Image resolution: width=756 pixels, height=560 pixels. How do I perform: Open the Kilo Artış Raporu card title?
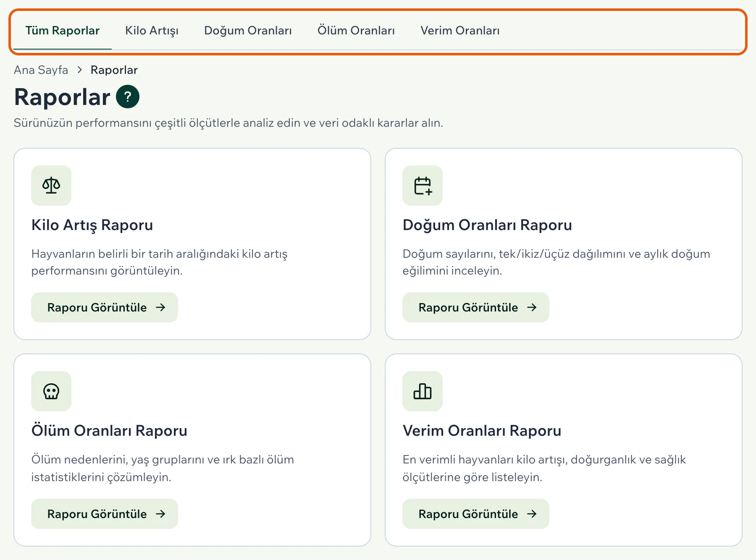(92, 225)
